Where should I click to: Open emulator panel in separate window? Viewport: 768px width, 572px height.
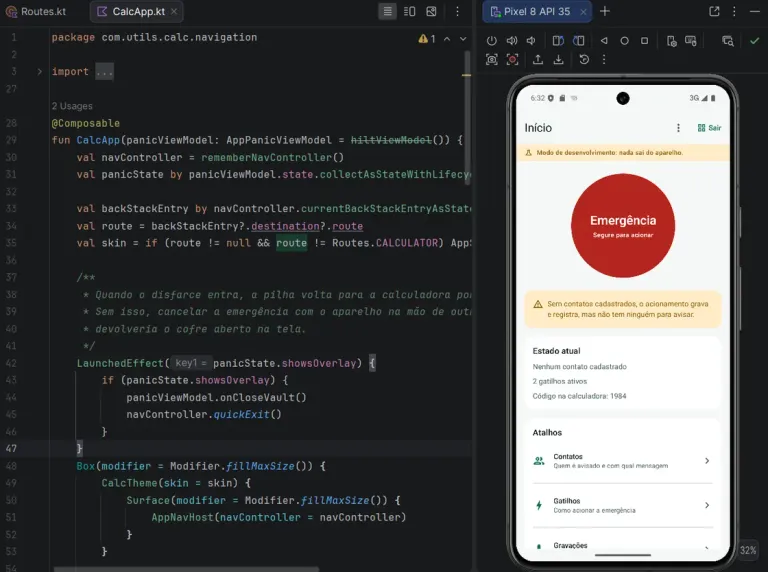pyautogui.click(x=714, y=11)
